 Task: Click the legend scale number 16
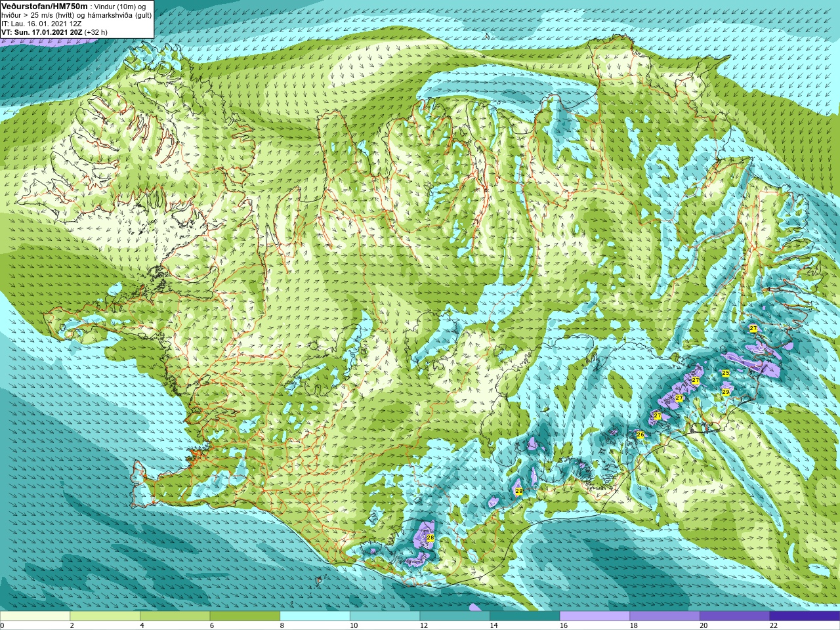point(564,625)
